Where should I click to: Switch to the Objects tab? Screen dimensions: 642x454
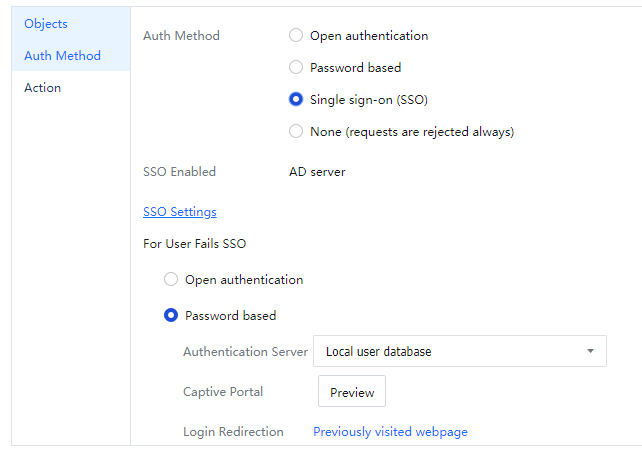pos(46,23)
